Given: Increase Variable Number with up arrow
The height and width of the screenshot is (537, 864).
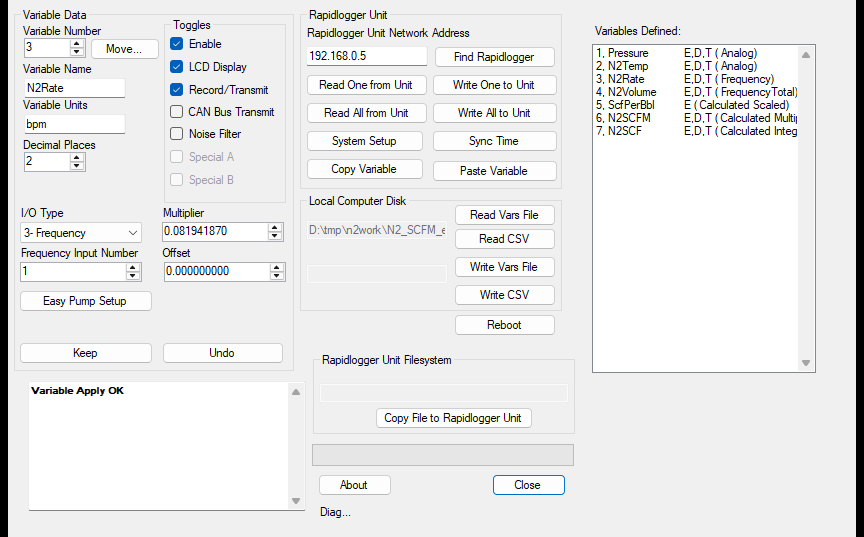Looking at the screenshot, I should tap(77, 44).
